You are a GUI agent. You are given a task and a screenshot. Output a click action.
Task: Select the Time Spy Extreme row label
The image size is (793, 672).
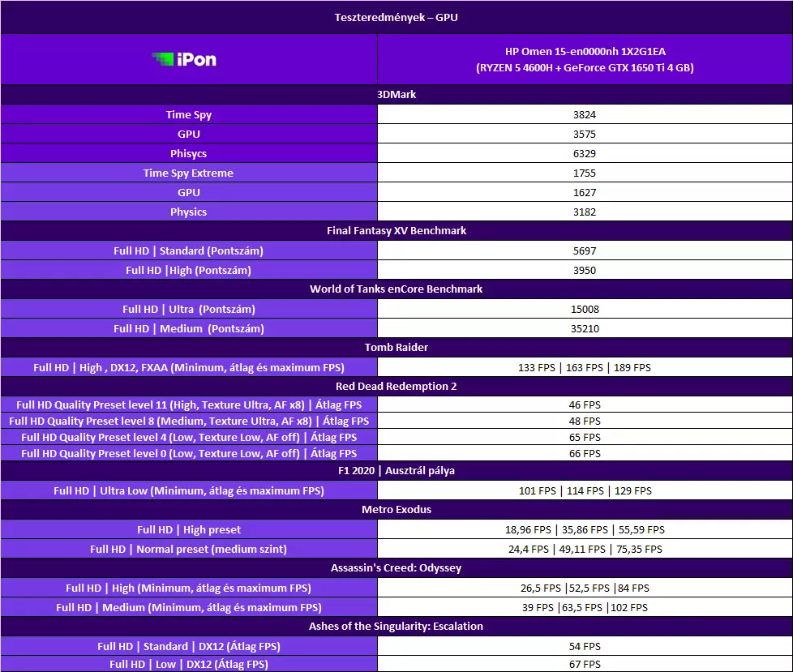188,173
